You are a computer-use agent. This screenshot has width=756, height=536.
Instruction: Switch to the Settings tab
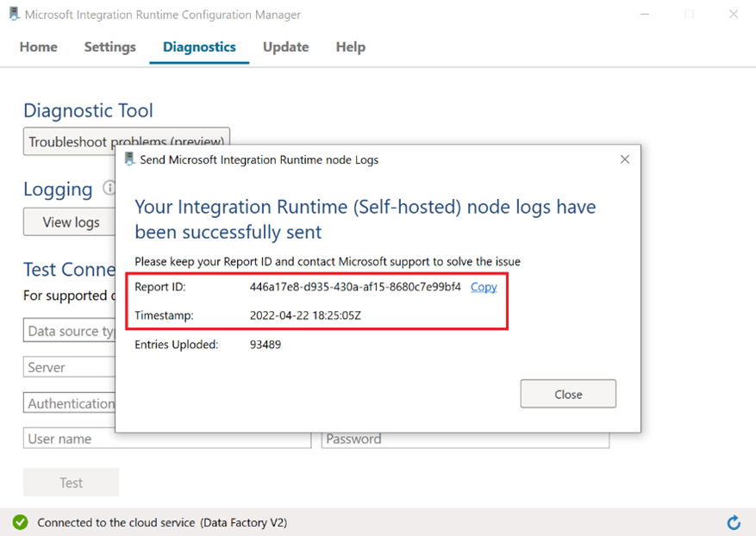[109, 47]
